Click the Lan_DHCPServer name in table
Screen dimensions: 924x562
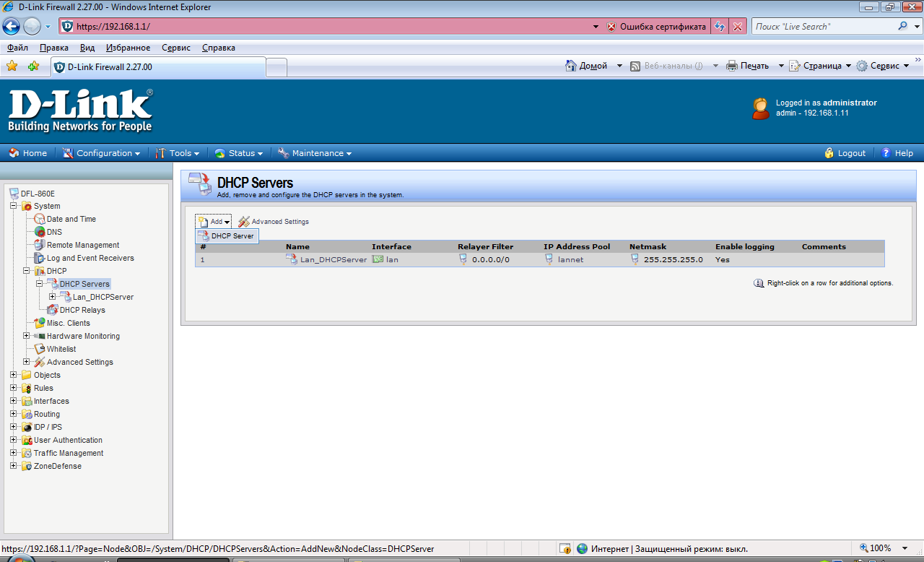tap(334, 259)
